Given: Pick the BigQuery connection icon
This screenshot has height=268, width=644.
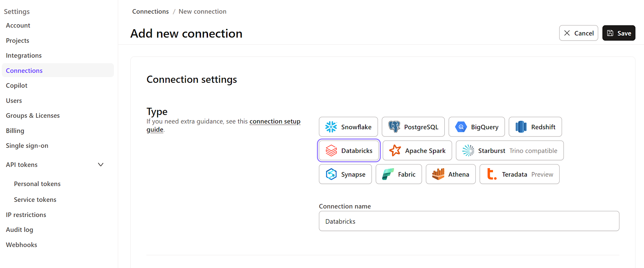Looking at the screenshot, I should tap(461, 127).
